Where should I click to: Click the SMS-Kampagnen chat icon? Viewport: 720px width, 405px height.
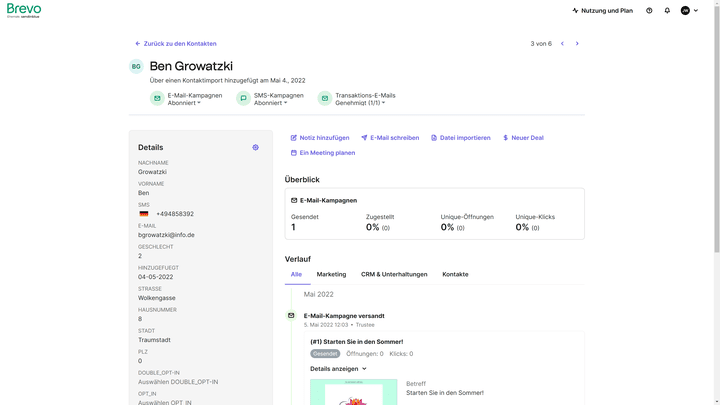[243, 98]
